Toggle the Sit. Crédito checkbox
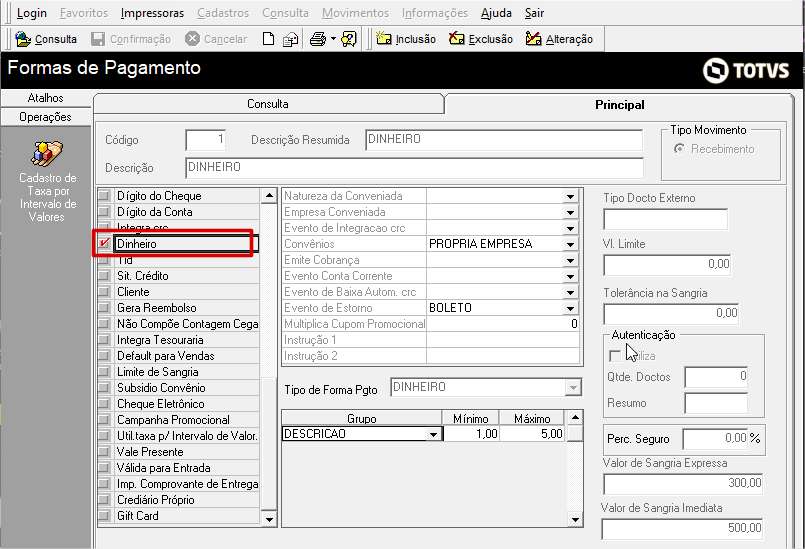805x549 pixels. coord(104,276)
